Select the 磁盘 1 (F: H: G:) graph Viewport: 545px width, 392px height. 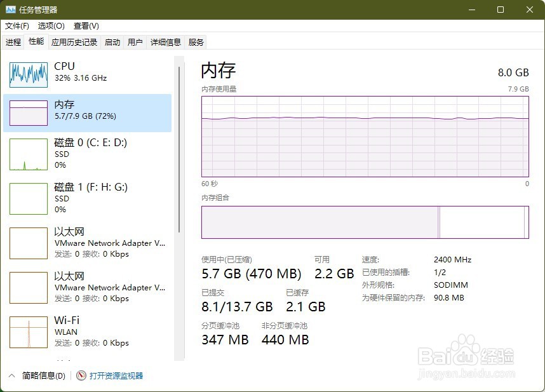(x=29, y=199)
